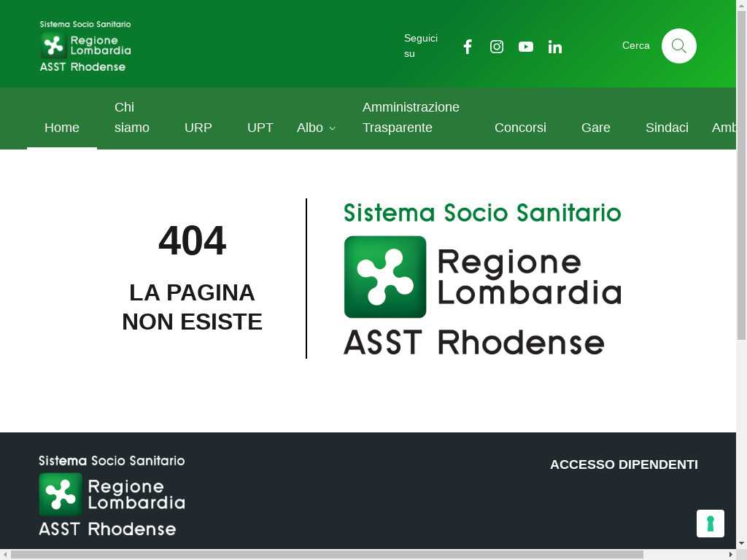Open the Concorsi menu item
Image resolution: width=747 pixels, height=560 pixels.
(x=520, y=128)
